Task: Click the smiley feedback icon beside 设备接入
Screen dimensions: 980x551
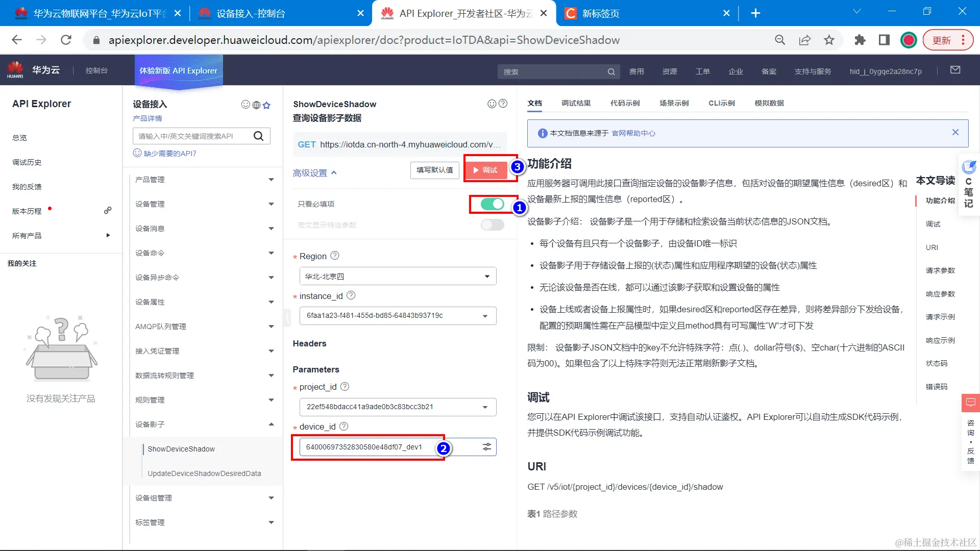Action: (246, 105)
